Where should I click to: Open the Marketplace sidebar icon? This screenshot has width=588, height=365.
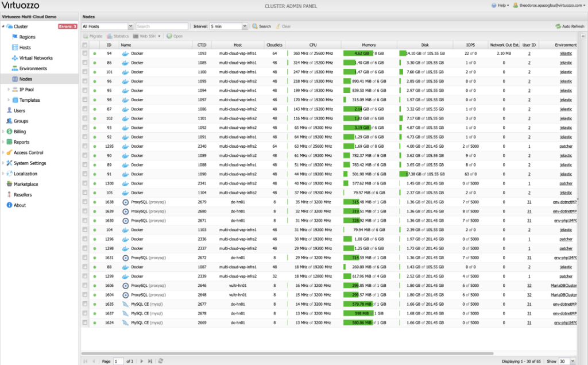tap(9, 184)
